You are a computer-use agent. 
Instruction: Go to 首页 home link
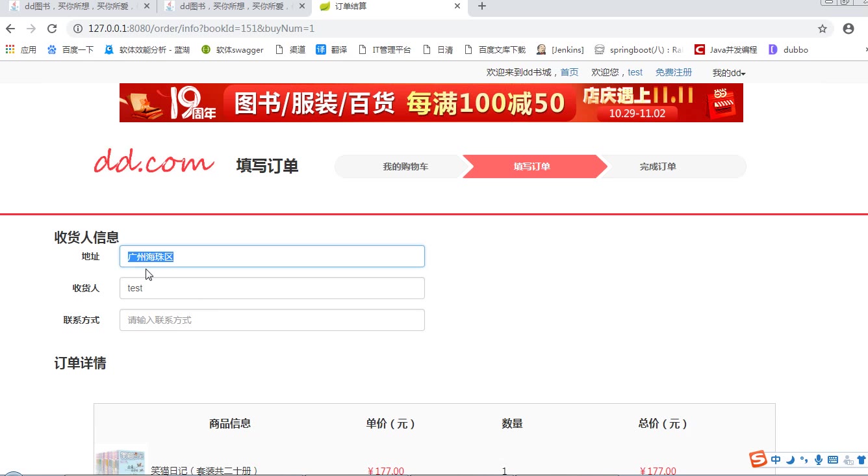pyautogui.click(x=569, y=72)
